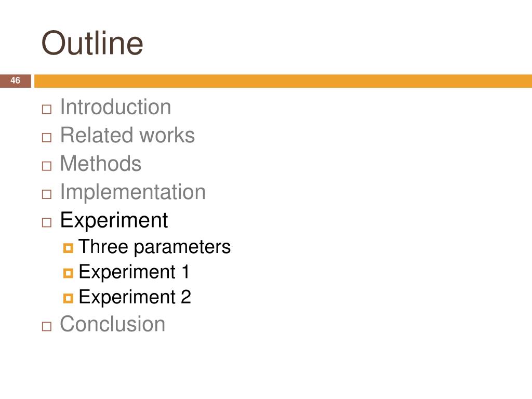Click the orange bullet beside Experiment 2

(68, 298)
